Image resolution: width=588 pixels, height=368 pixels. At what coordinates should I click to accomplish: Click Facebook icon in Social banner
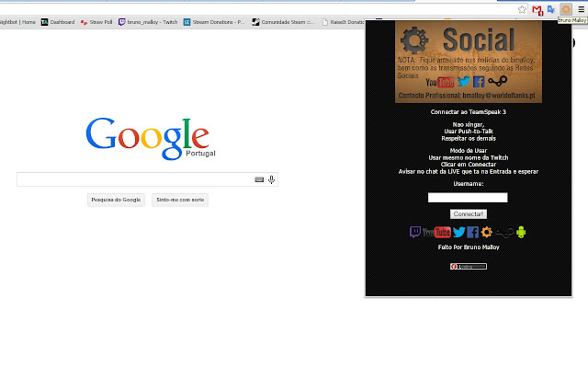(x=479, y=82)
